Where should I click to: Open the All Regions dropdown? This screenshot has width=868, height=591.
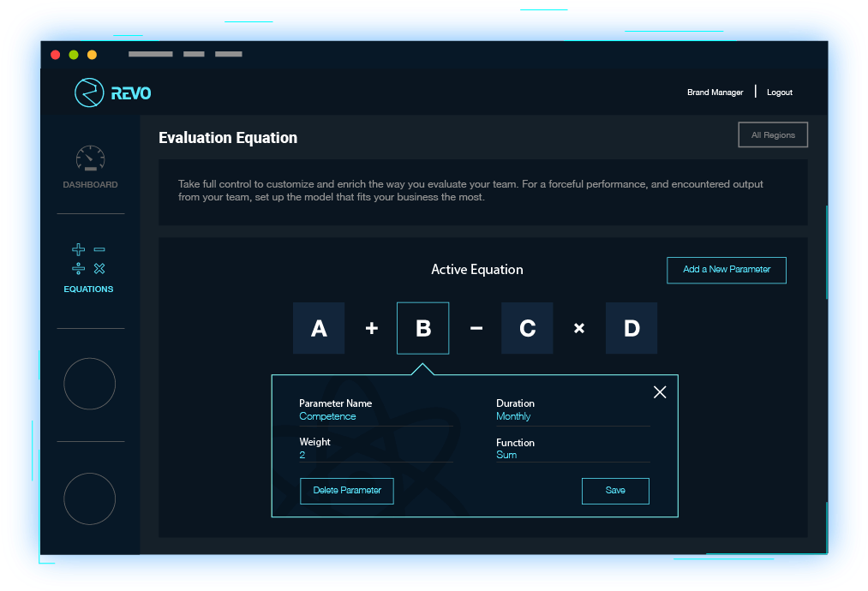coord(773,135)
